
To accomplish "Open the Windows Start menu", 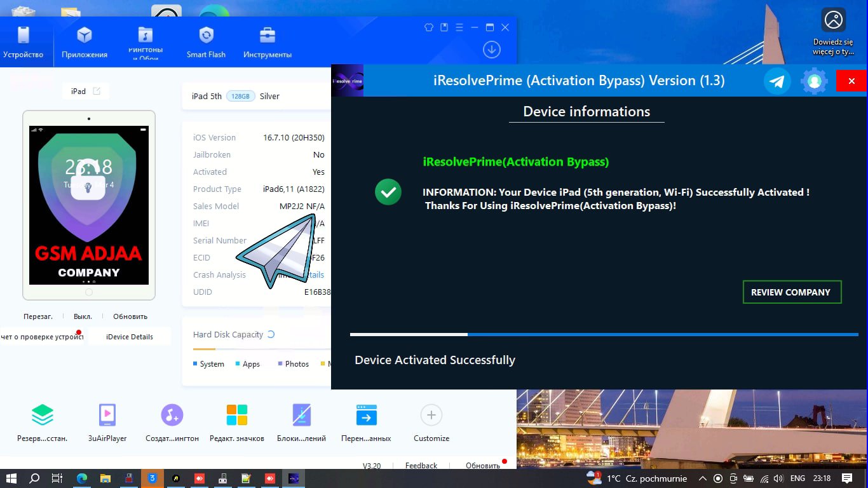I will coord(11,478).
